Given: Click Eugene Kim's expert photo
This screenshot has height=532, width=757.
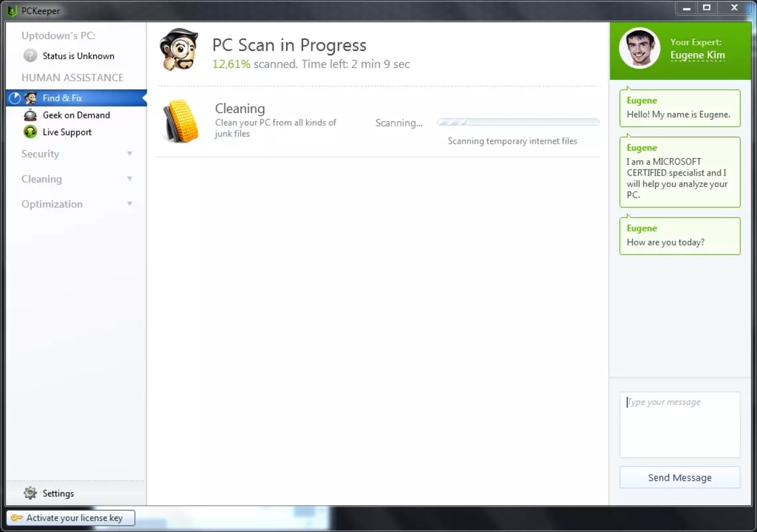Looking at the screenshot, I should tap(640, 48).
